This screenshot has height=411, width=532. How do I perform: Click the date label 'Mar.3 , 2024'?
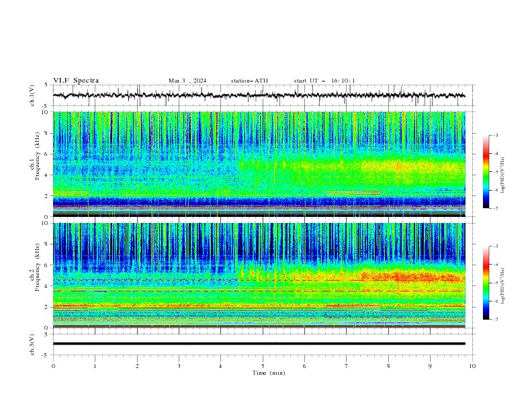pos(187,81)
